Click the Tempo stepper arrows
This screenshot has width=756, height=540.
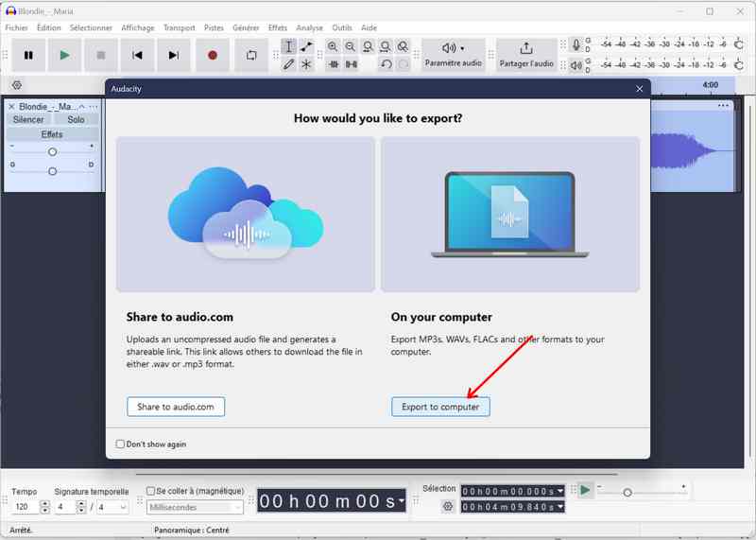44,507
